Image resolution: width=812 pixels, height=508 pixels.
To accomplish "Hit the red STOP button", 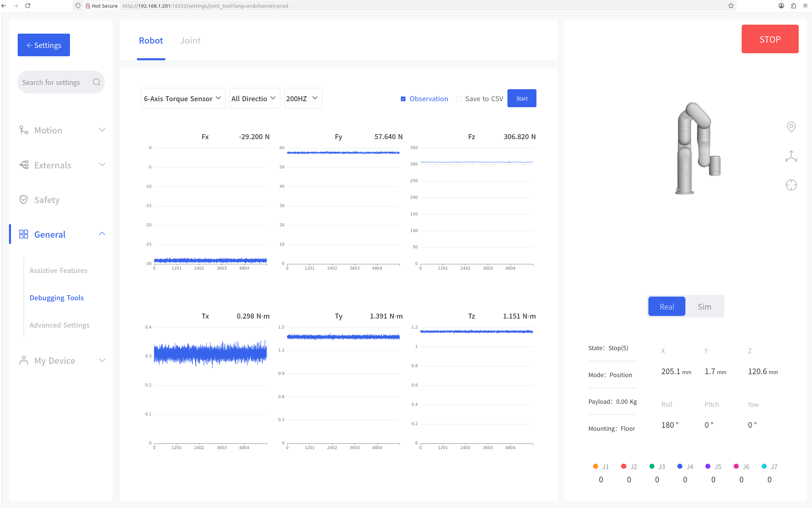I will [770, 39].
